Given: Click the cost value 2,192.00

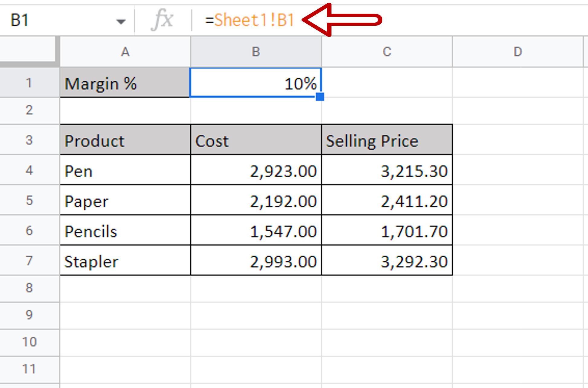Looking at the screenshot, I should [256, 200].
